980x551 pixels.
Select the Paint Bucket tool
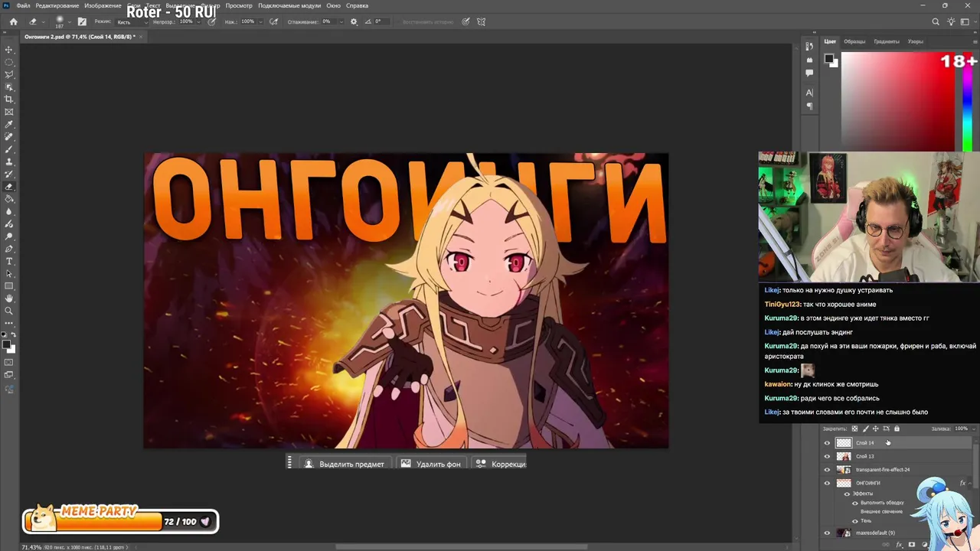click(x=9, y=199)
